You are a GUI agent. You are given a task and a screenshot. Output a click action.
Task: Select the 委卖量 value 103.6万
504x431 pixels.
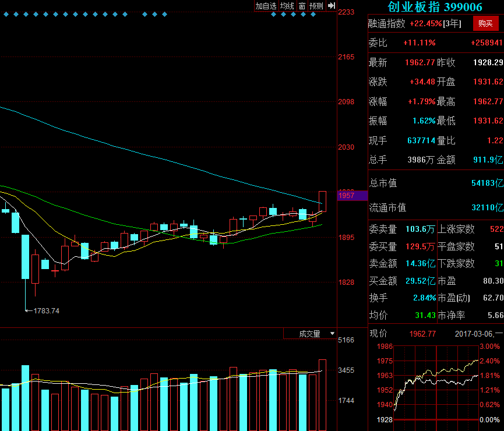[420, 229]
